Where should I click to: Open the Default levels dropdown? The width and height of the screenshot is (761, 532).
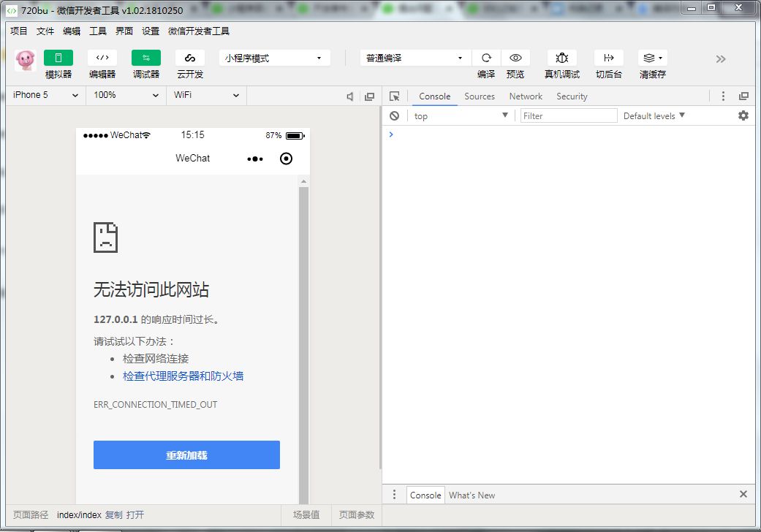[x=654, y=116]
